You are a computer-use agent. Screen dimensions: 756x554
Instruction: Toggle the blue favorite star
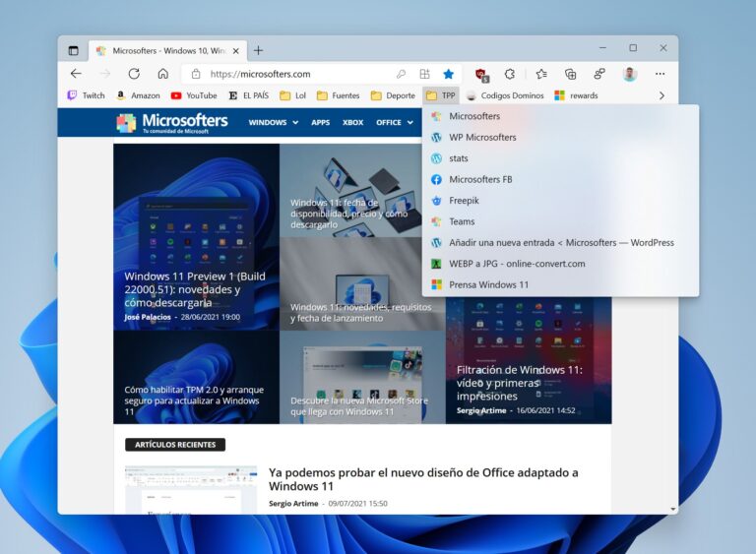pyautogui.click(x=449, y=74)
